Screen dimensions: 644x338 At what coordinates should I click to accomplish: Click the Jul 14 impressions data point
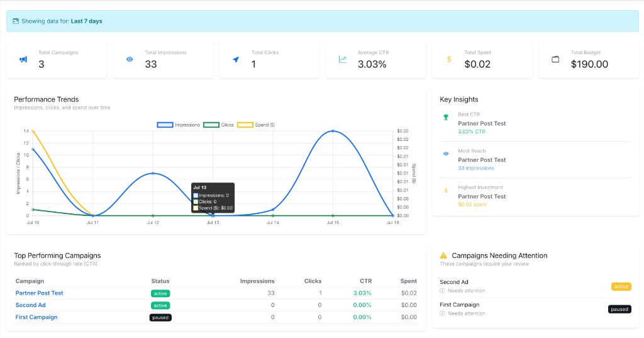[x=273, y=210]
